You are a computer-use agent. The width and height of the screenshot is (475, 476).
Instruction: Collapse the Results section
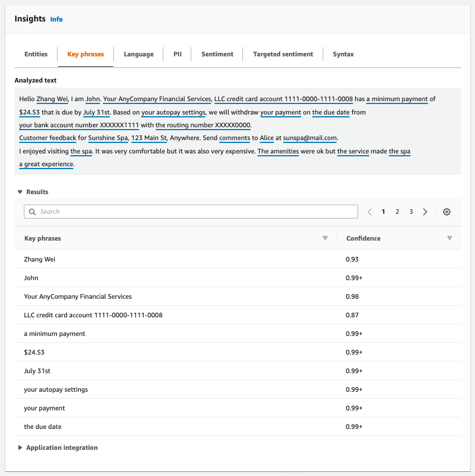point(20,192)
